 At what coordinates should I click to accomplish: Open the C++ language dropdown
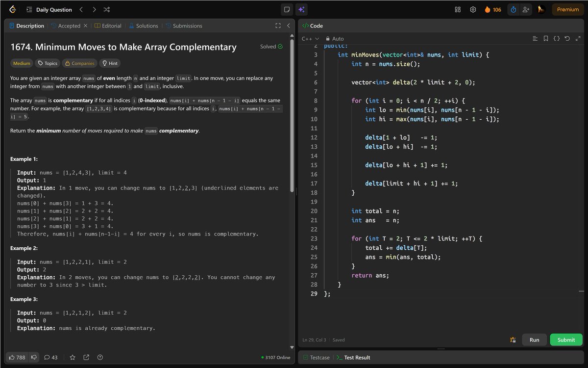(x=310, y=38)
